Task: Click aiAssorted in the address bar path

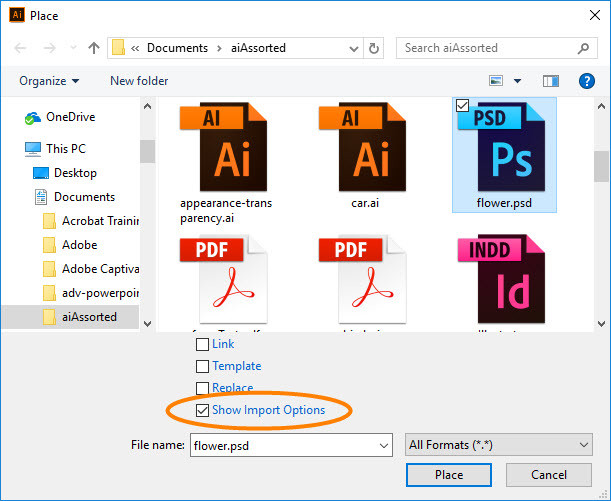Action: (x=258, y=48)
